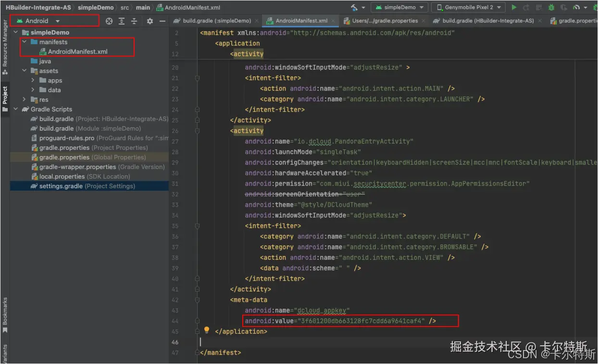
Task: Click the main breadcrumb segment
Action: coord(143,7)
